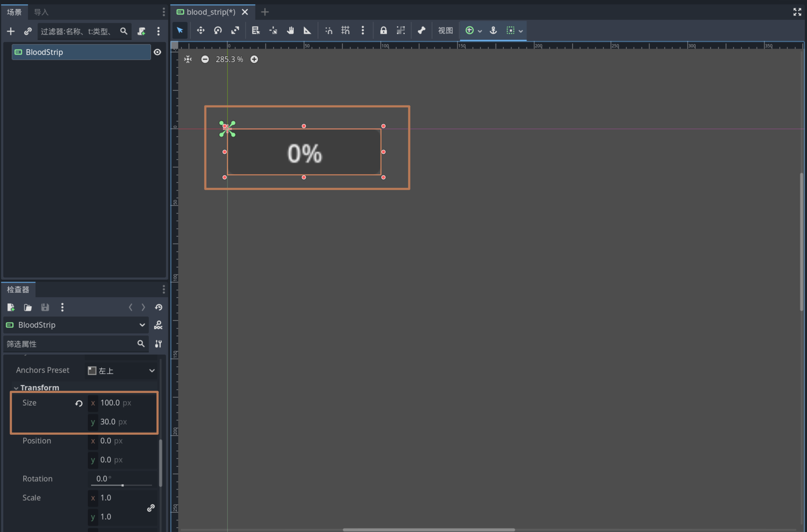Click the node filter search field
807x532 pixels.
pos(84,31)
